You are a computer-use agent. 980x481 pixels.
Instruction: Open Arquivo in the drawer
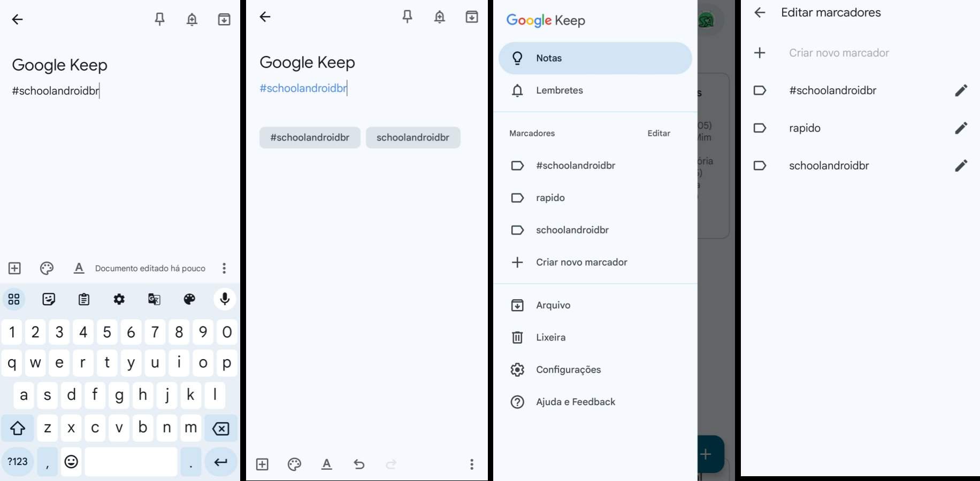595,305
